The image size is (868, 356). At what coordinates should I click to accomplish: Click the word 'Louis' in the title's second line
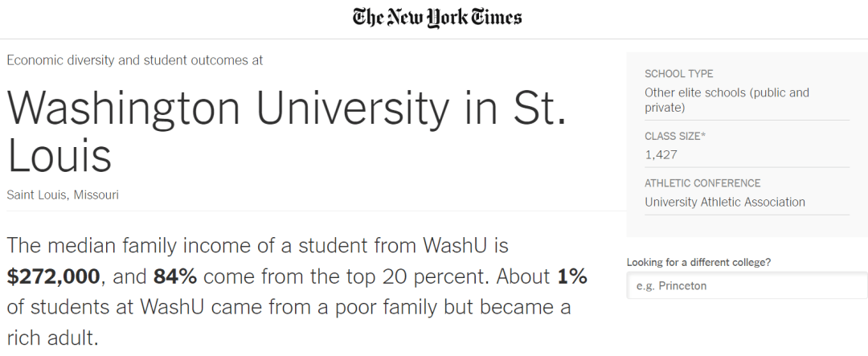pos(59,155)
